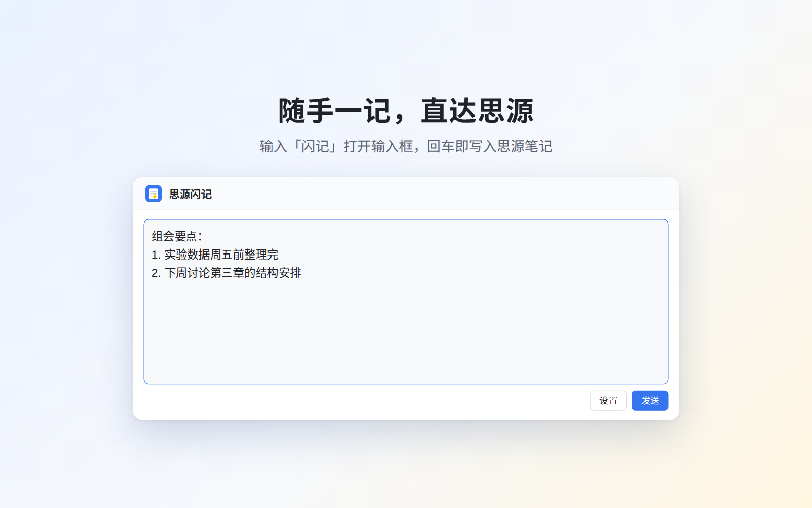
Task: Click the line 1. 实验数据周五前整理完
Action: coord(215,255)
